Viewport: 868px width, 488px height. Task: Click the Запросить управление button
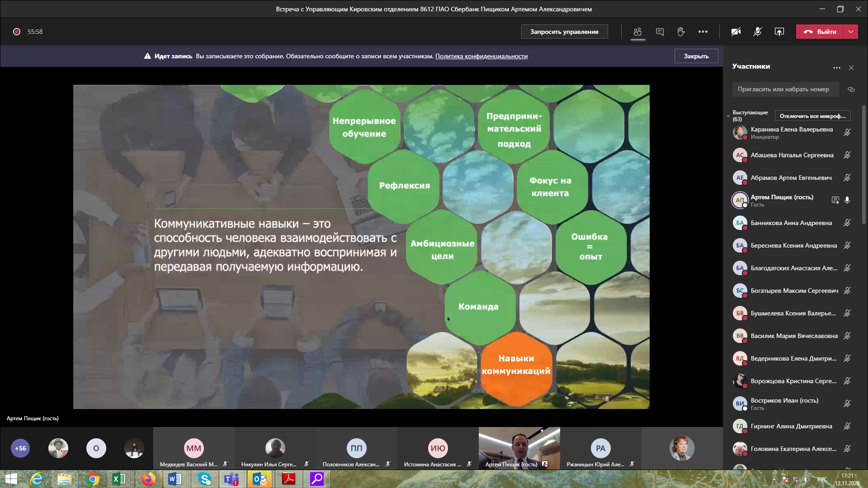[564, 32]
